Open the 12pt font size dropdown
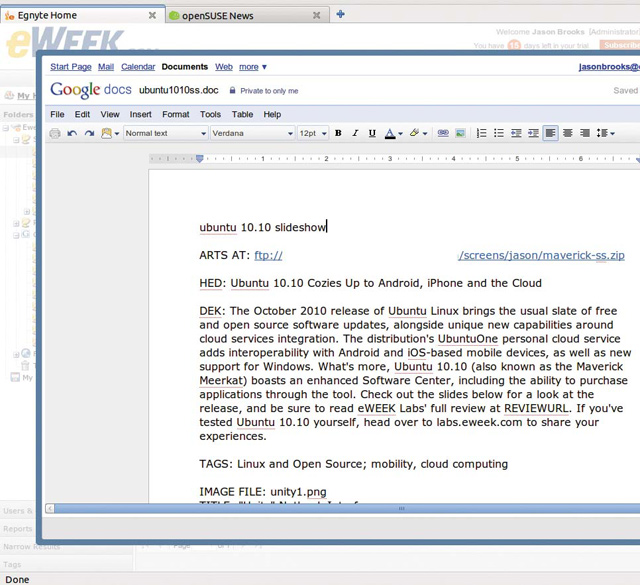The height and width of the screenshot is (585, 640). coord(313,133)
